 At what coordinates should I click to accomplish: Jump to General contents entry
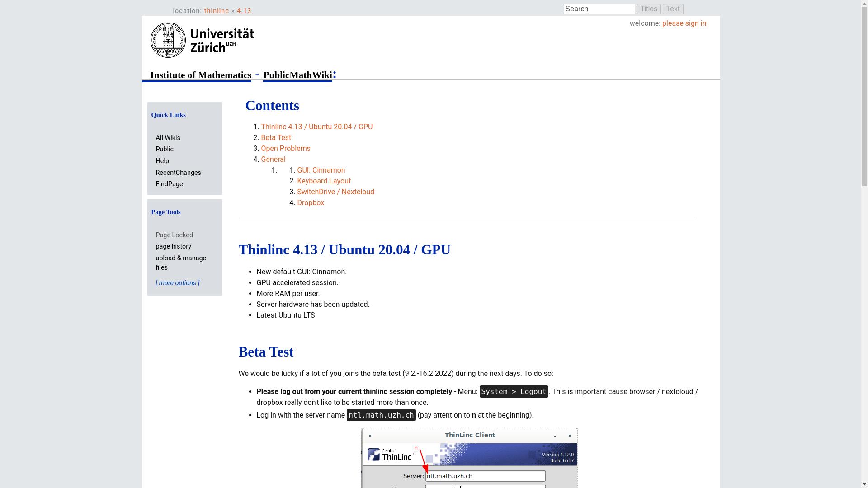(x=273, y=160)
